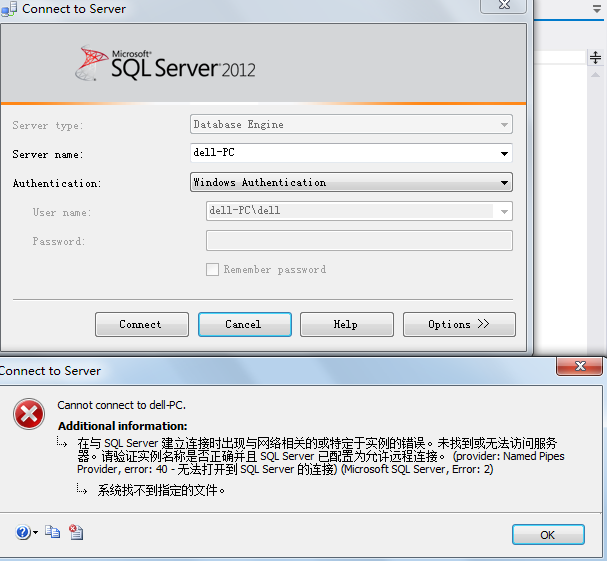Click the scroll up arrow in background window
607x561 pixels.
(x=595, y=75)
